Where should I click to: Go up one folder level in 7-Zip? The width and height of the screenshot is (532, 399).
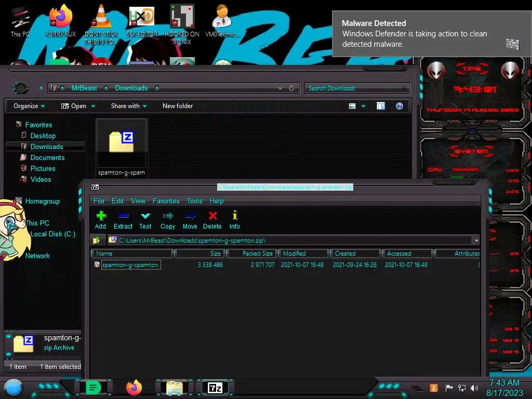pyautogui.click(x=96, y=241)
